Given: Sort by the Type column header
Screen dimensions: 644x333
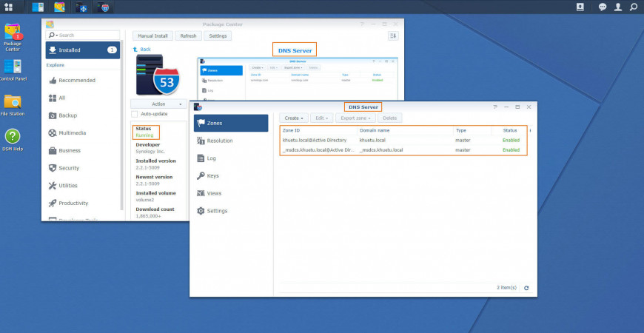Looking at the screenshot, I should click(472, 130).
